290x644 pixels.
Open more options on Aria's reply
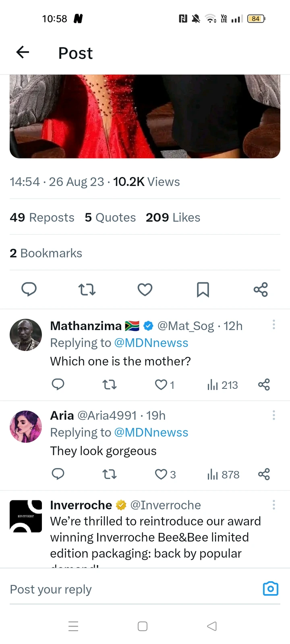pos(274,415)
